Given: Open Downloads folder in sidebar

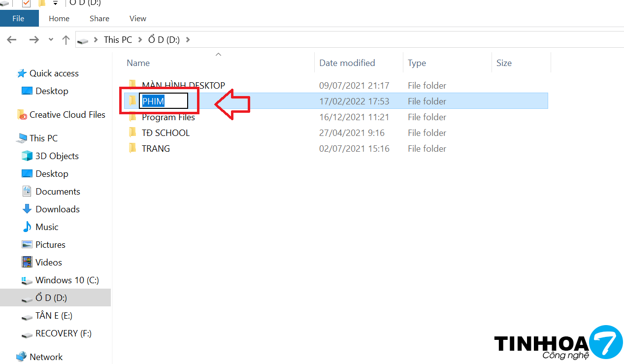Looking at the screenshot, I should click(57, 209).
